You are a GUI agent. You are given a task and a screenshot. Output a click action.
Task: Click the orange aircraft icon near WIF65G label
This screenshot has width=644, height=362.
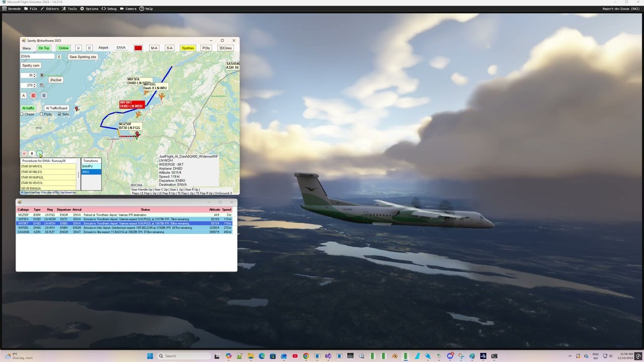click(162, 96)
